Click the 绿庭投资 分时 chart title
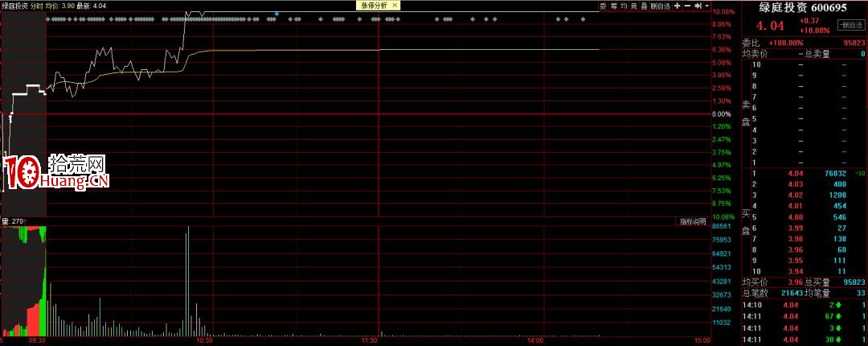Image resolution: width=868 pixels, height=346 pixels. 23,6
